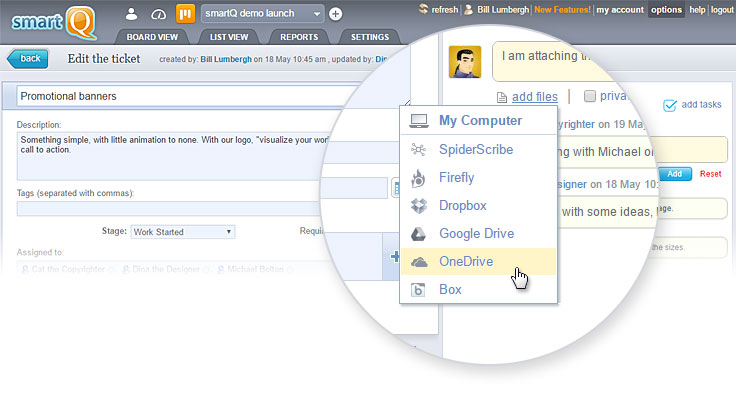Click into the Description text area

click(x=173, y=156)
